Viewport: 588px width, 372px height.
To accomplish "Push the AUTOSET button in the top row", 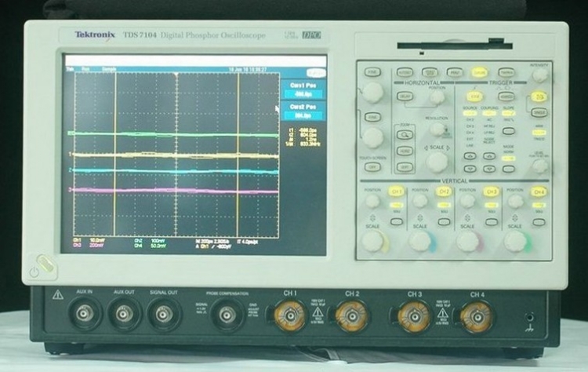I will click(405, 72).
